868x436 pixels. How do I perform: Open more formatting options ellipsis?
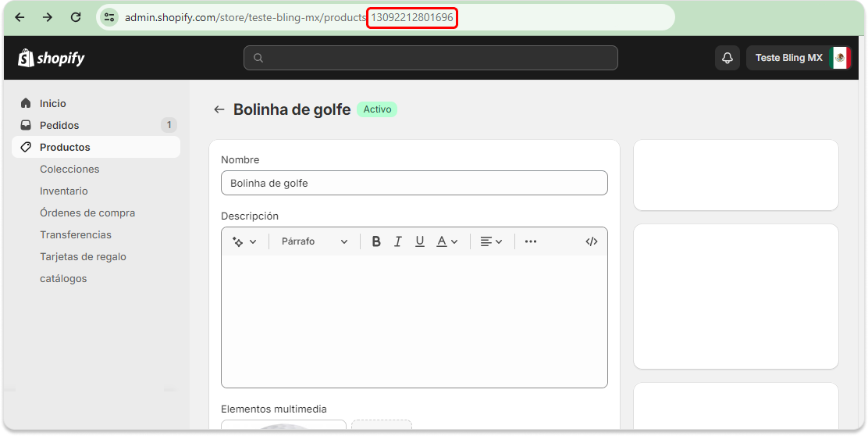coord(530,241)
